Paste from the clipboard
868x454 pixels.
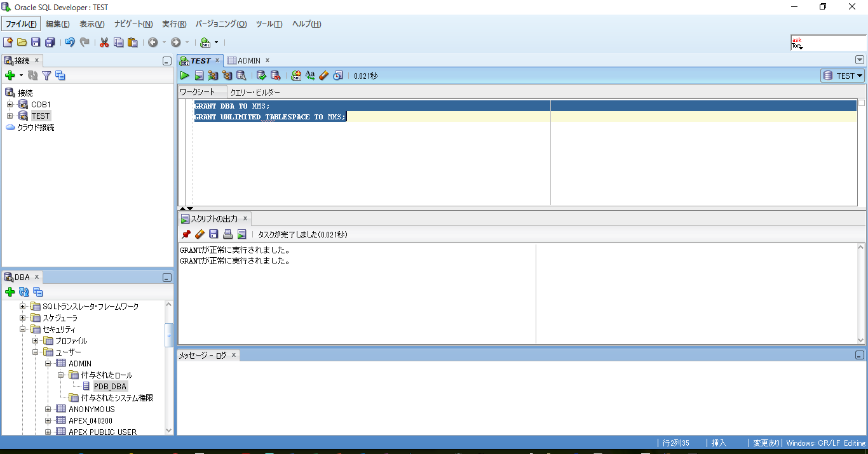(x=132, y=43)
